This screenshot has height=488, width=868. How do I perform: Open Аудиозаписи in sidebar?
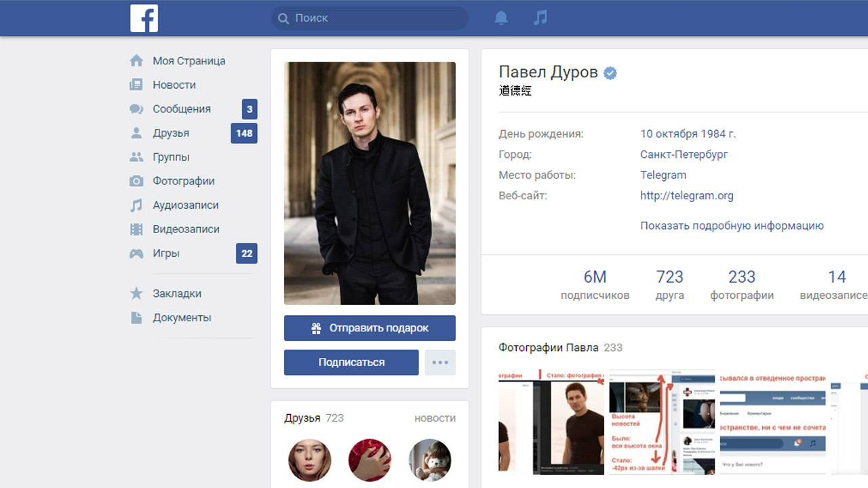(x=186, y=205)
